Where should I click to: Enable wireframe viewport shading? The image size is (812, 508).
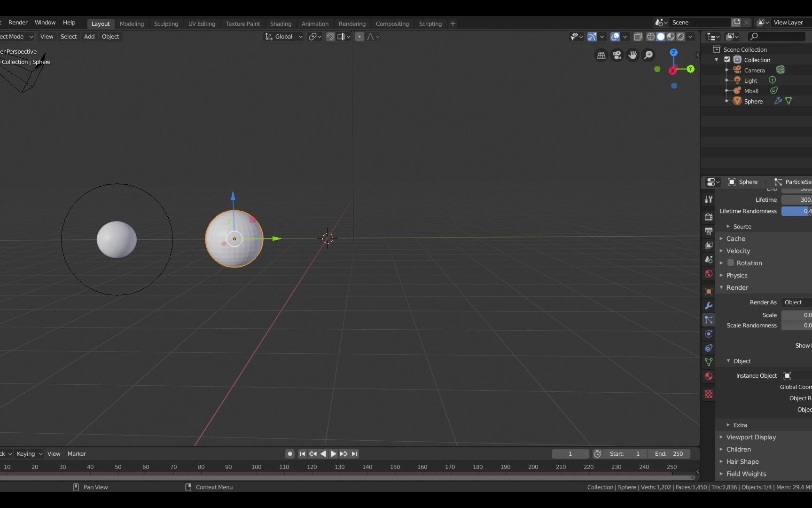pyautogui.click(x=650, y=37)
